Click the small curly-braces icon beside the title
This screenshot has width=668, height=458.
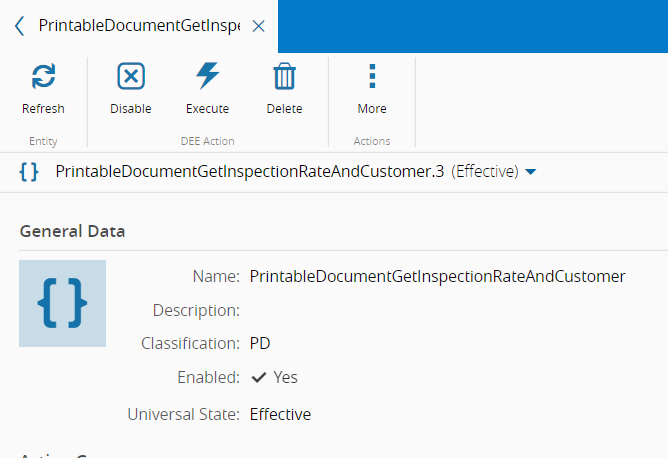pos(29,172)
